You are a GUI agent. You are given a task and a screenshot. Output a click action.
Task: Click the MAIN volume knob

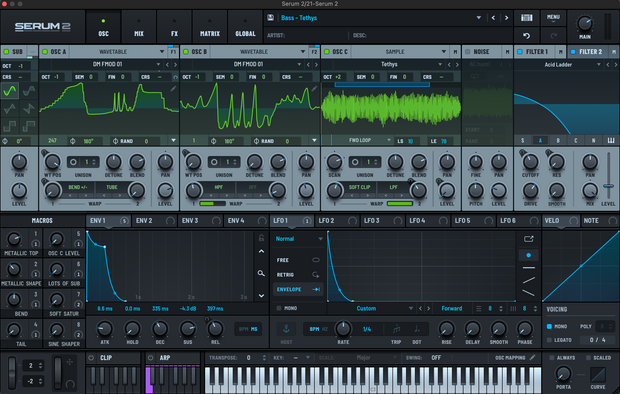tap(584, 24)
